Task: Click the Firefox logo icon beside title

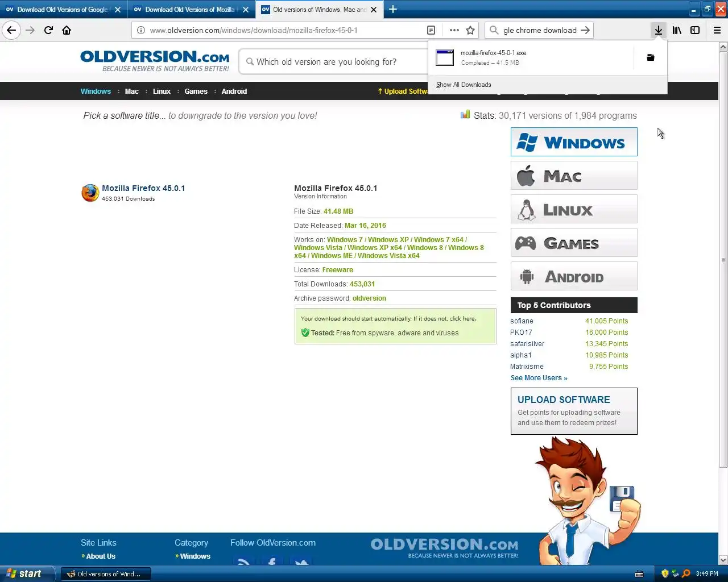Action: coord(90,193)
